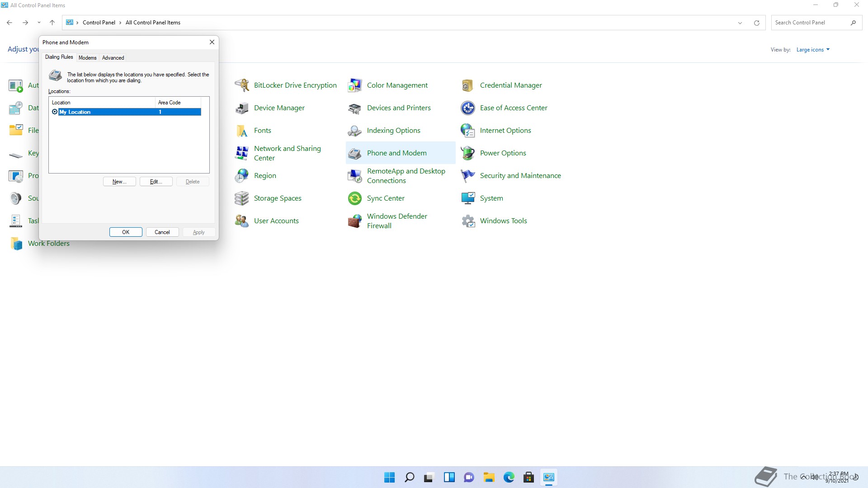The image size is (868, 488).
Task: Open taskbar Search icon
Action: tap(409, 477)
